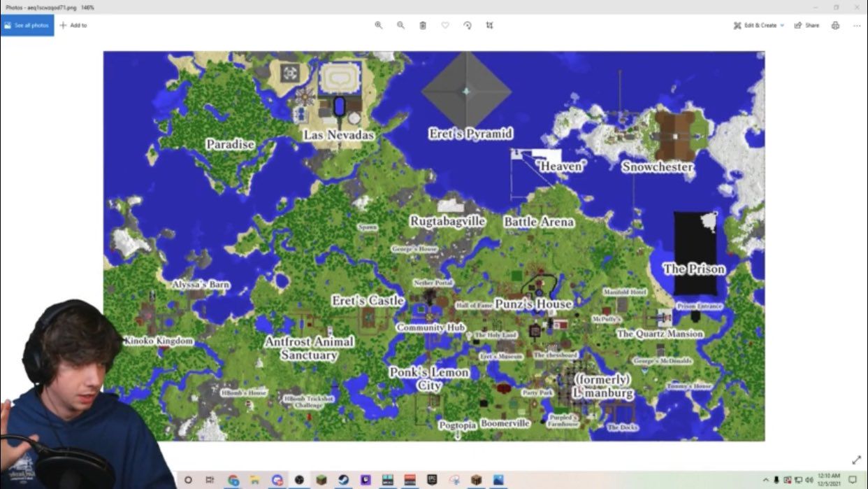Click the "Kinoko Kingdom" map label
Screen dimensions: 868x489
coord(159,341)
